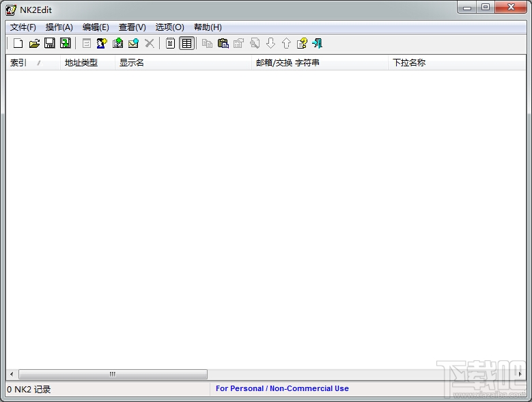This screenshot has height=402, width=532.
Task: Toggle the table grid view icon
Action: pos(186,43)
